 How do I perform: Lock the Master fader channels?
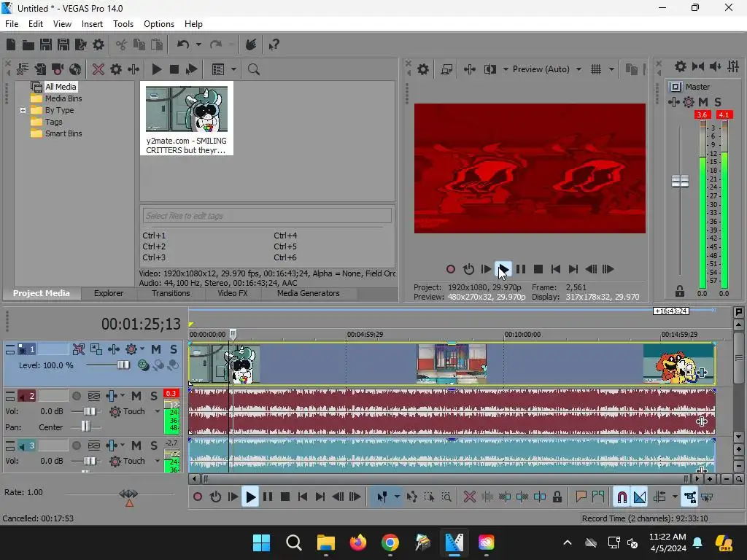pyautogui.click(x=680, y=291)
